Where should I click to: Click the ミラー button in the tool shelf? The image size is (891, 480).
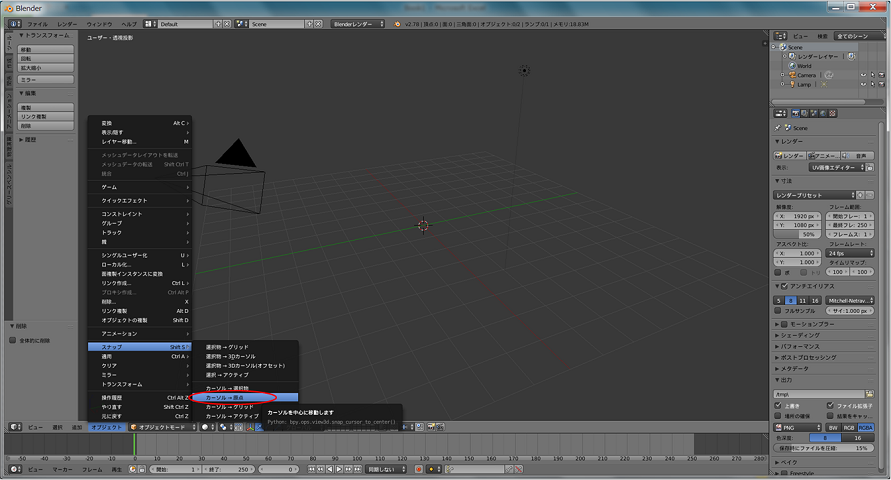click(32, 79)
